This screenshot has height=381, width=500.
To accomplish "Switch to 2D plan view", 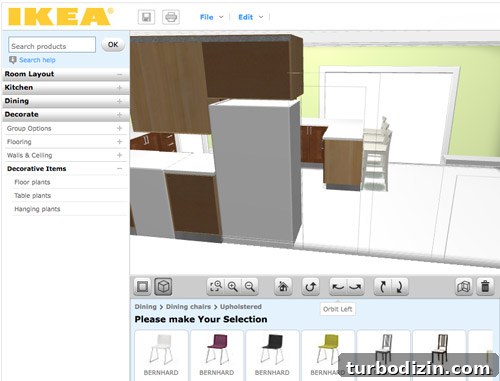I will pyautogui.click(x=142, y=286).
